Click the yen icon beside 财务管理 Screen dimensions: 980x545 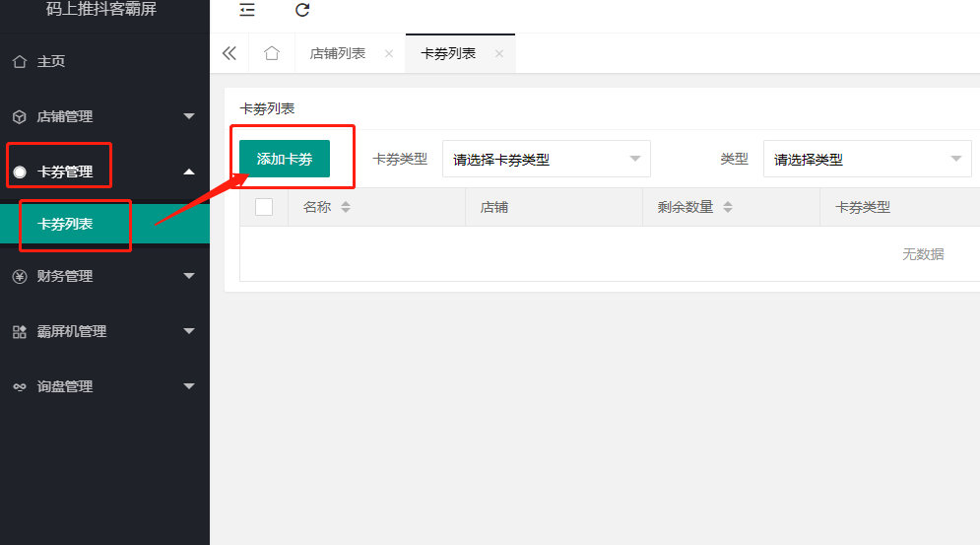20,277
